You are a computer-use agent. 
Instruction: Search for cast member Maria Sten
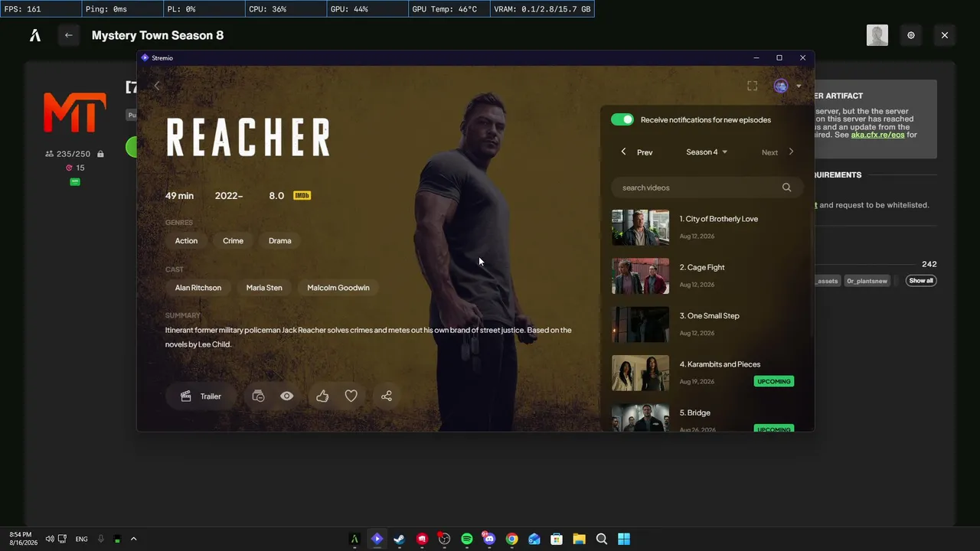[x=264, y=288]
